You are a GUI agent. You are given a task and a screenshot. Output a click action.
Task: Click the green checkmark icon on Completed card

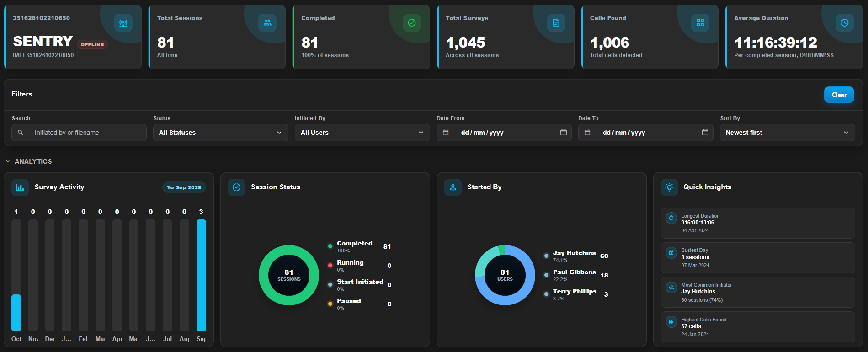click(412, 23)
